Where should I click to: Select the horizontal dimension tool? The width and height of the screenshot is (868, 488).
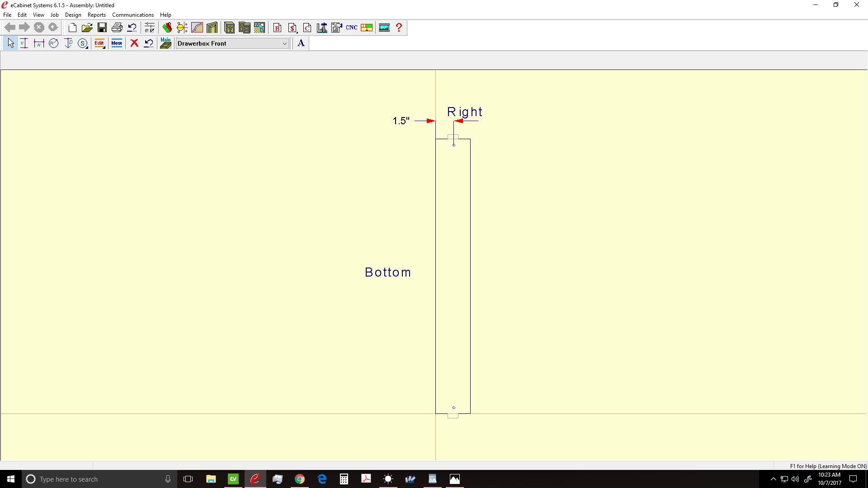pyautogui.click(x=39, y=43)
